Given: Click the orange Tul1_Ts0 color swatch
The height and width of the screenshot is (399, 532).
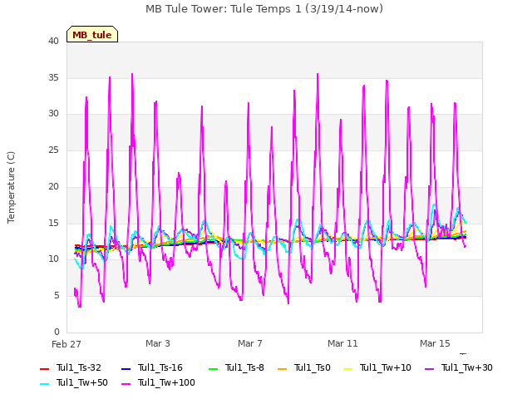Looking at the screenshot, I should (x=283, y=369).
